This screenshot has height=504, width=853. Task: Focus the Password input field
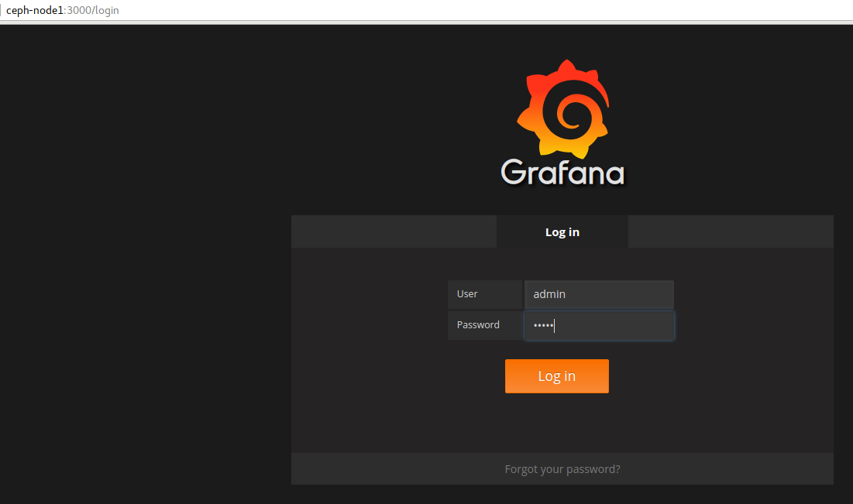point(599,326)
